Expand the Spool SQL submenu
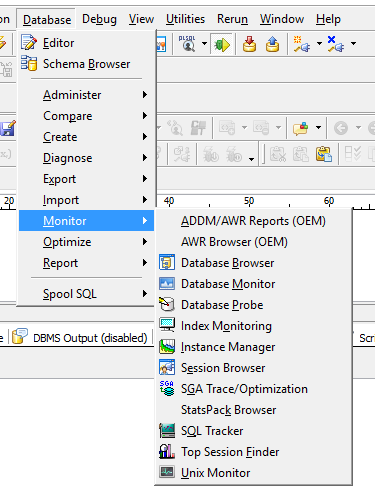 point(87,294)
